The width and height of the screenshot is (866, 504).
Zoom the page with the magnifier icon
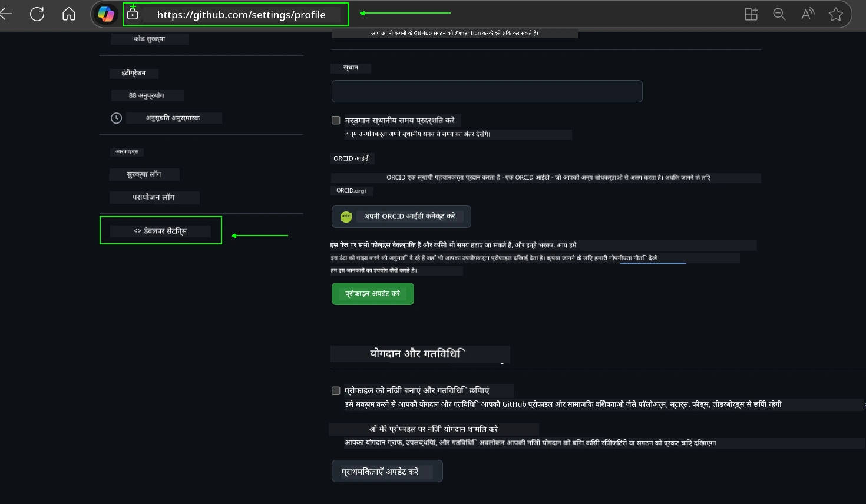pos(779,14)
